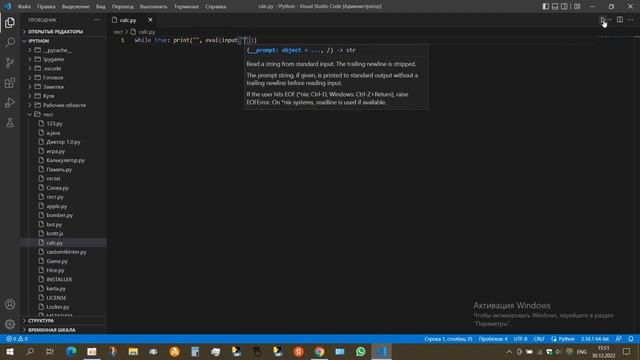The width and height of the screenshot is (640, 360).
Task: Open customtkinter.py in the explorer
Action: pyautogui.click(x=63, y=252)
